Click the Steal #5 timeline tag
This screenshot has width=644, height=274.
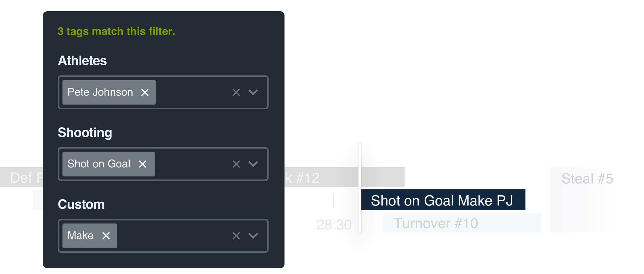pos(587,179)
